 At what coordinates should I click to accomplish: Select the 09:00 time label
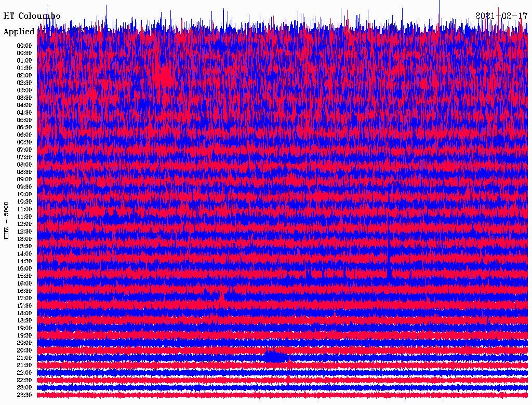(24, 179)
